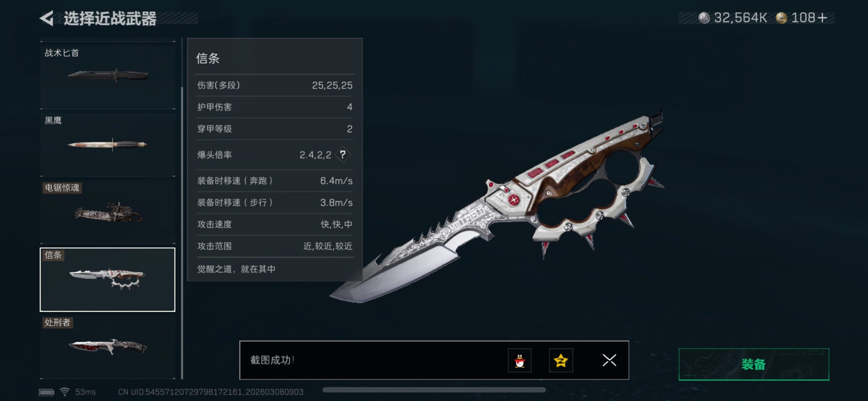Tap the gold triangle currency icon

[x=781, y=18]
